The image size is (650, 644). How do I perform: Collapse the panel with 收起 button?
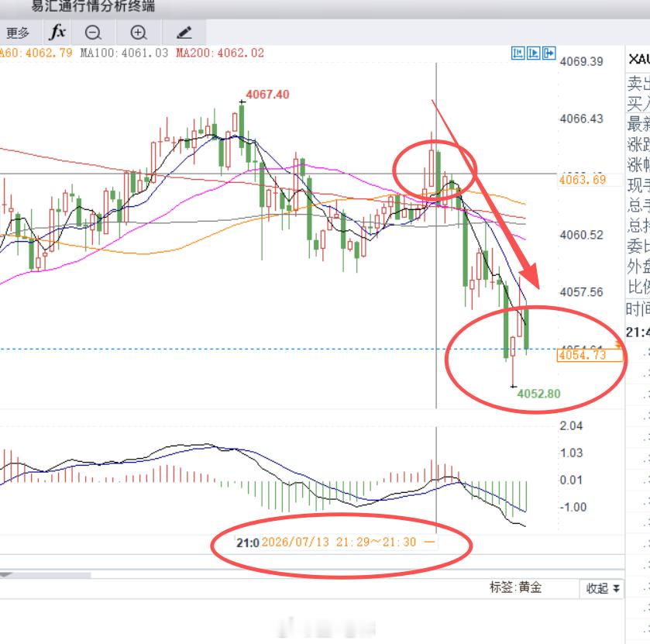602,588
